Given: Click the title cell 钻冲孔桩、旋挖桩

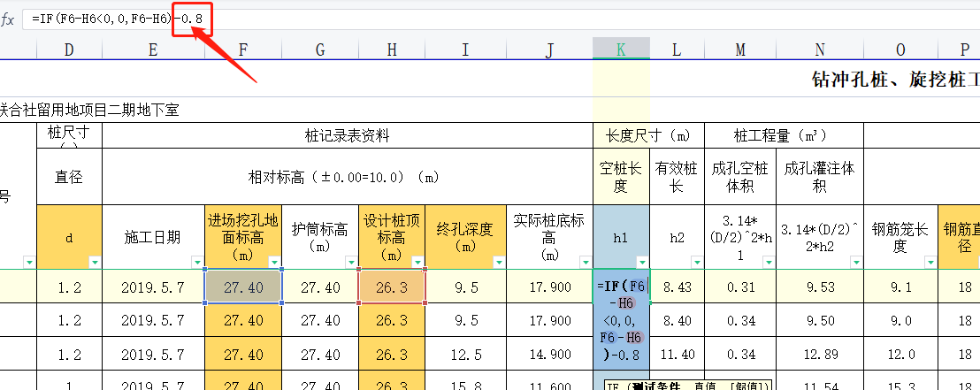Looking at the screenshot, I should (x=895, y=79).
